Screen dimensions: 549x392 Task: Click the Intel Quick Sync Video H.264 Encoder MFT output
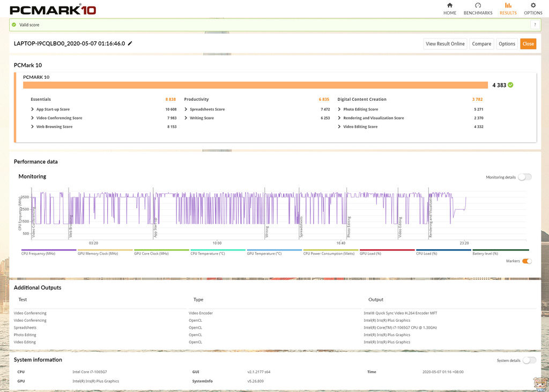point(400,313)
